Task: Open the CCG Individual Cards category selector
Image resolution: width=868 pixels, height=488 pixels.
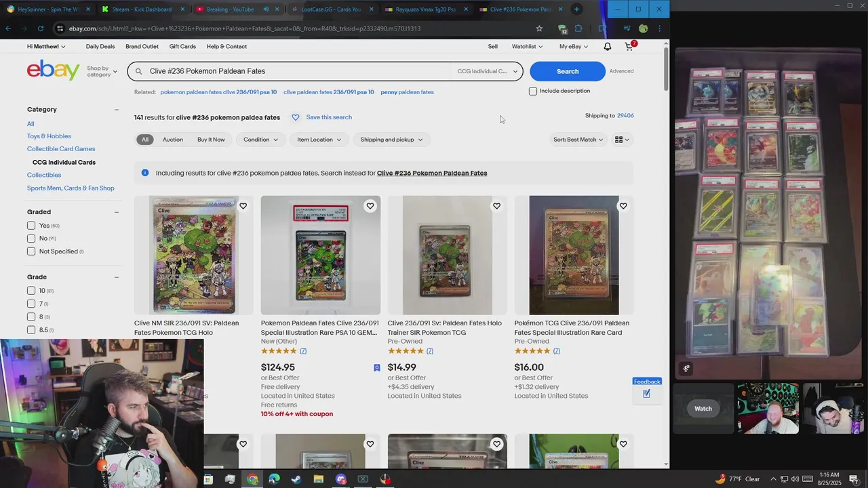Action: pyautogui.click(x=487, y=71)
